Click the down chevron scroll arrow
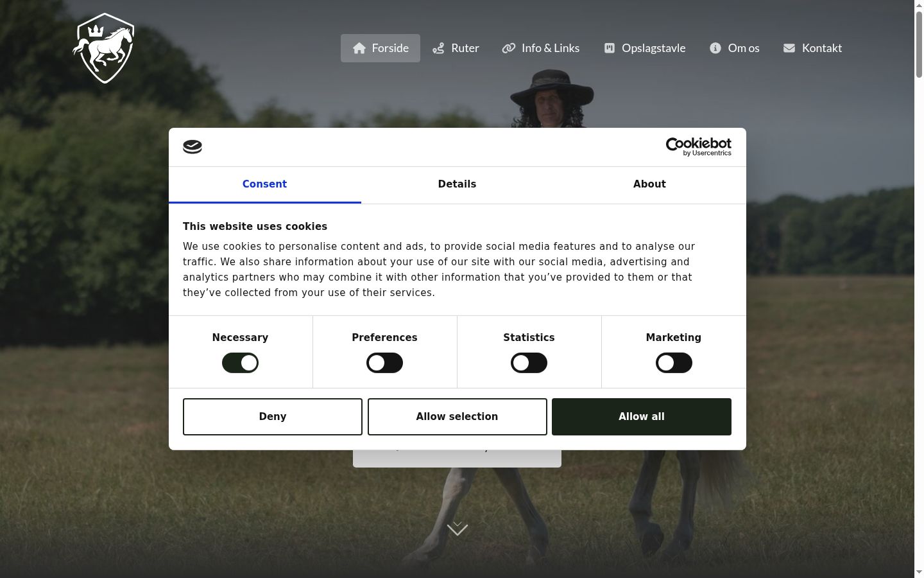Screen dimensions: 924x578 pyautogui.click(x=458, y=529)
